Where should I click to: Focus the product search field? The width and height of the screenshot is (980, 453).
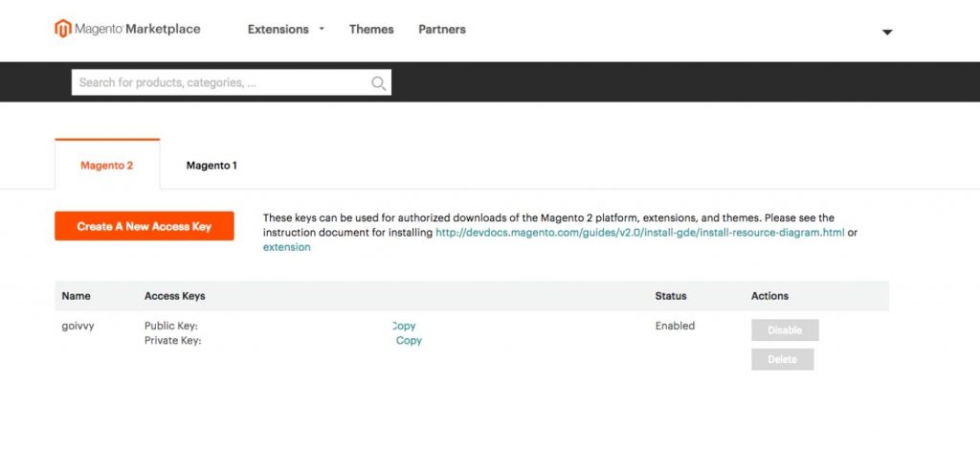click(x=232, y=82)
